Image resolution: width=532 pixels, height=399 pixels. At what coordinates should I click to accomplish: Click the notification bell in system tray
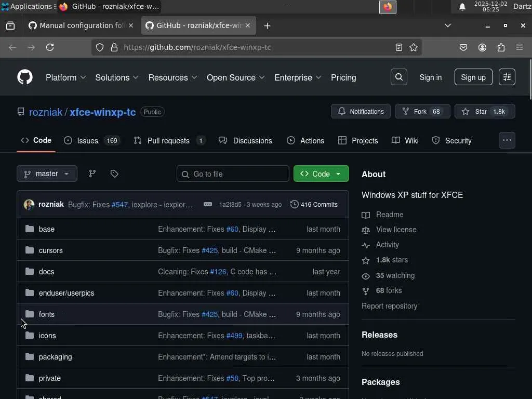tap(462, 7)
